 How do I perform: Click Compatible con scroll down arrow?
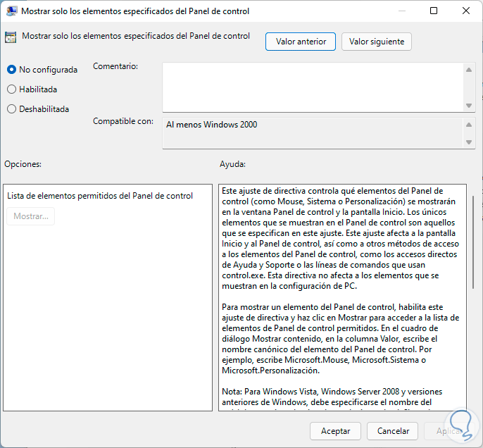469,142
